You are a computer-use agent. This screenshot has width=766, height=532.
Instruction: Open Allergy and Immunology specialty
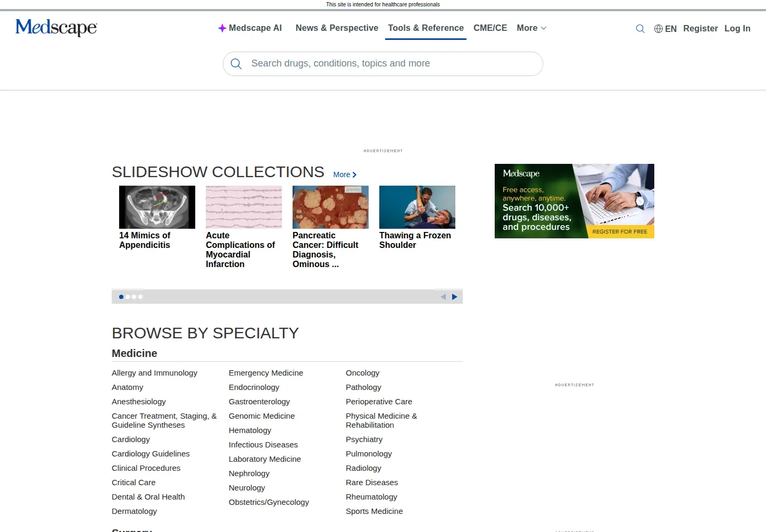pos(154,373)
